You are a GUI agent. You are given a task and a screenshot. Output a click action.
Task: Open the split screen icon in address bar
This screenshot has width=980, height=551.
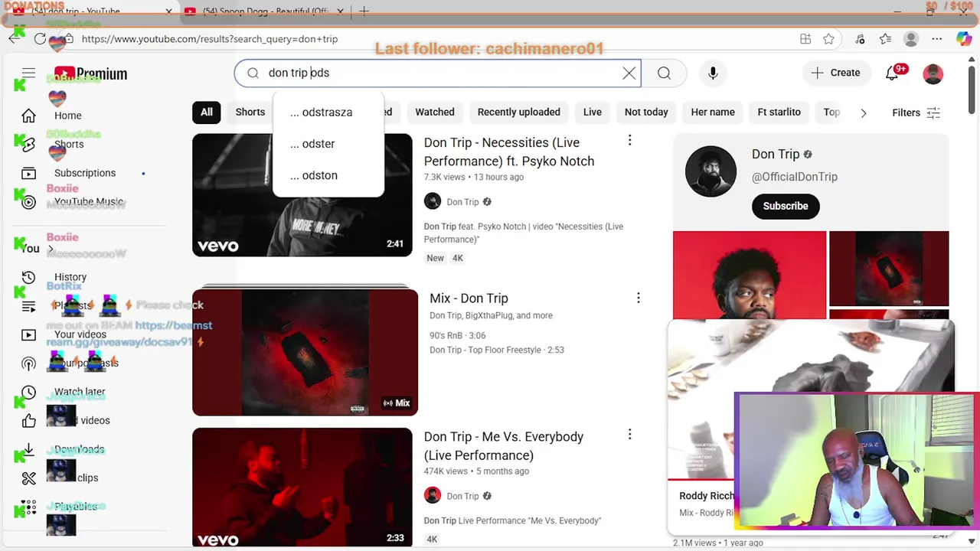[x=805, y=39]
